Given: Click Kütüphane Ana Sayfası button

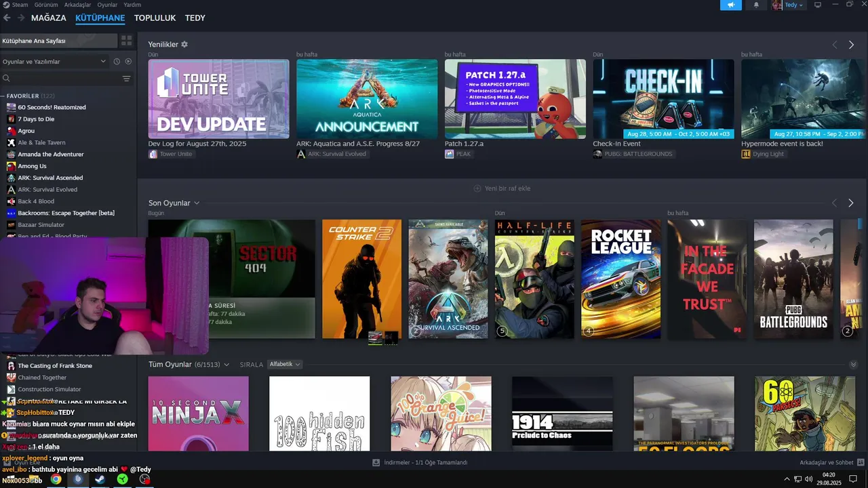Looking at the screenshot, I should pos(59,41).
